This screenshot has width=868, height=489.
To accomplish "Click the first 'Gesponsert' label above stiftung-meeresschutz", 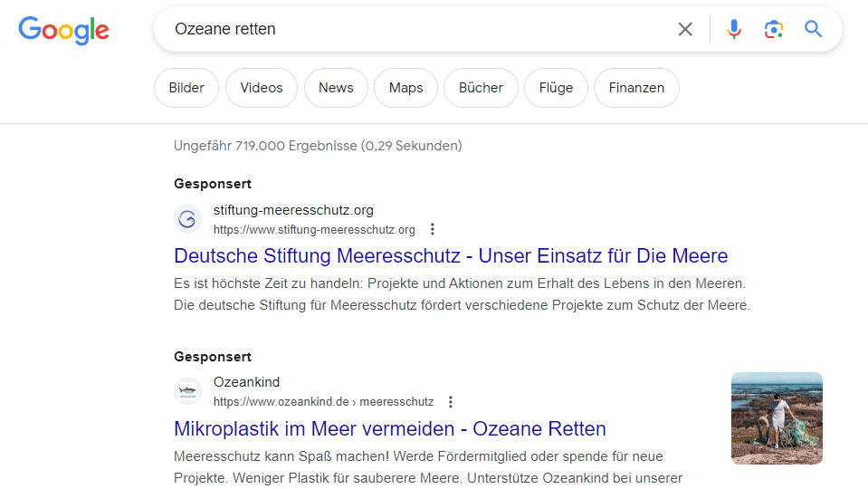I will click(x=213, y=184).
